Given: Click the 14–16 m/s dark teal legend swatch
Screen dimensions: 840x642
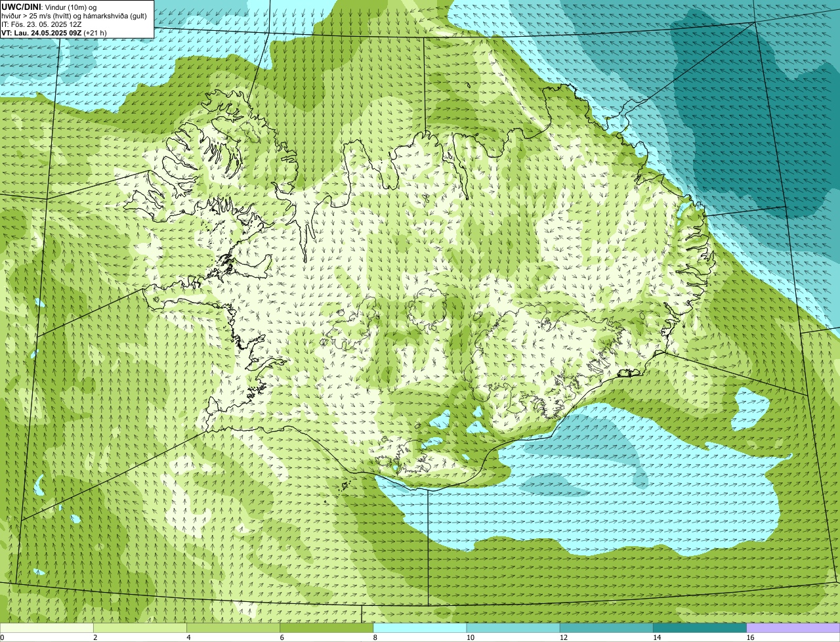Looking at the screenshot, I should coord(700,628).
